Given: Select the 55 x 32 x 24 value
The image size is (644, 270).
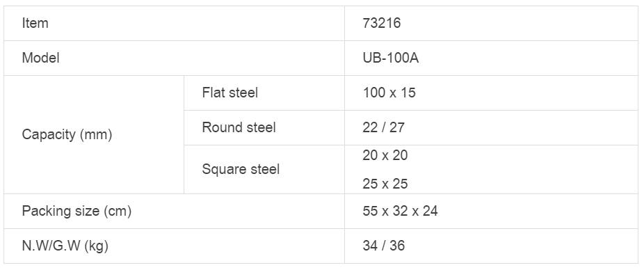Looking at the screenshot, I should click(x=400, y=212).
